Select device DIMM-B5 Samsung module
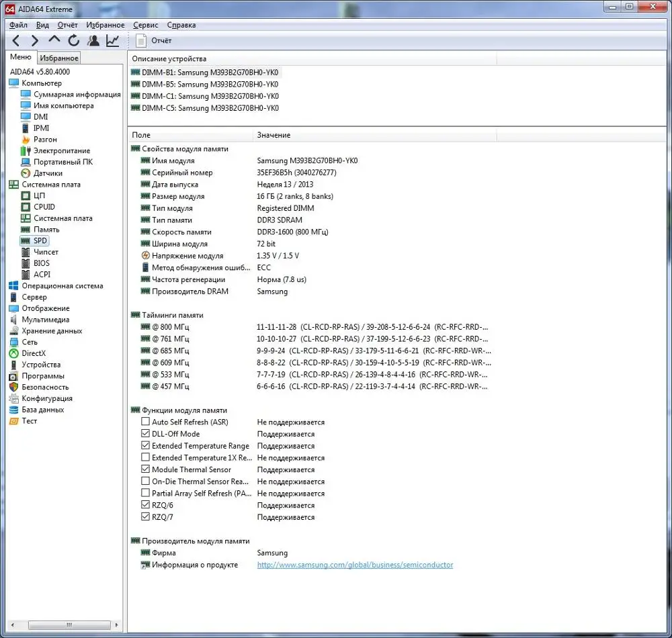This screenshot has height=638, width=672. [x=205, y=85]
